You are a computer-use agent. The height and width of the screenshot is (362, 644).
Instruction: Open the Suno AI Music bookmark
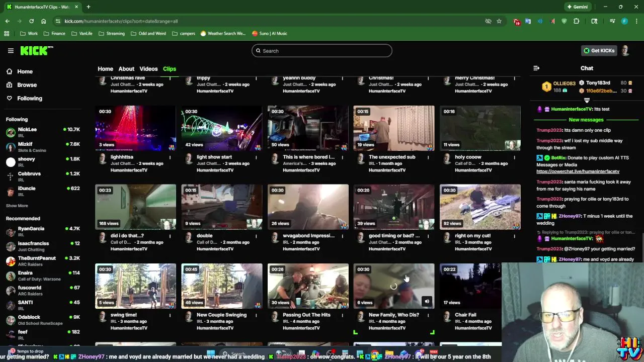pyautogui.click(x=269, y=33)
